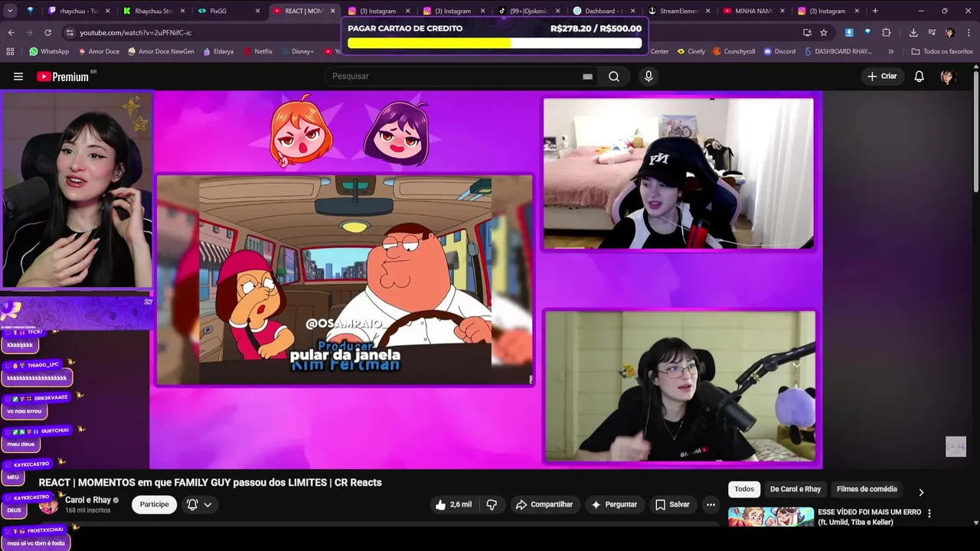Image resolution: width=980 pixels, height=551 pixels.
Task: Open the Chrome apps grid in bookmarks bar
Action: [x=10, y=51]
